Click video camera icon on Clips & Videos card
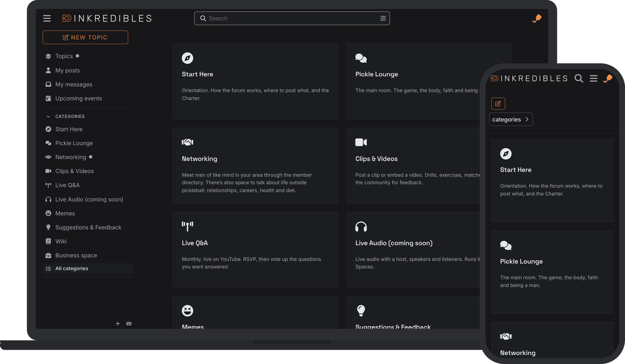Screen dimensions: 625x364 (x=361, y=142)
